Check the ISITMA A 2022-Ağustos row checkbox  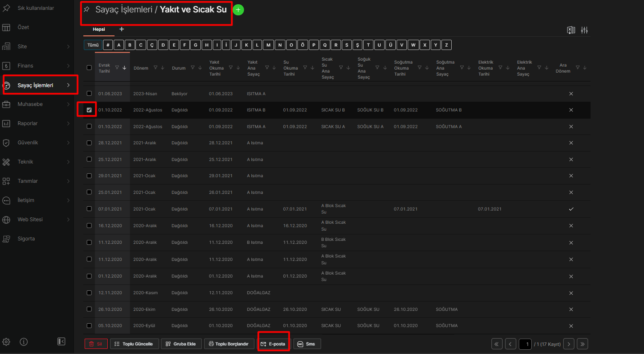(89, 126)
